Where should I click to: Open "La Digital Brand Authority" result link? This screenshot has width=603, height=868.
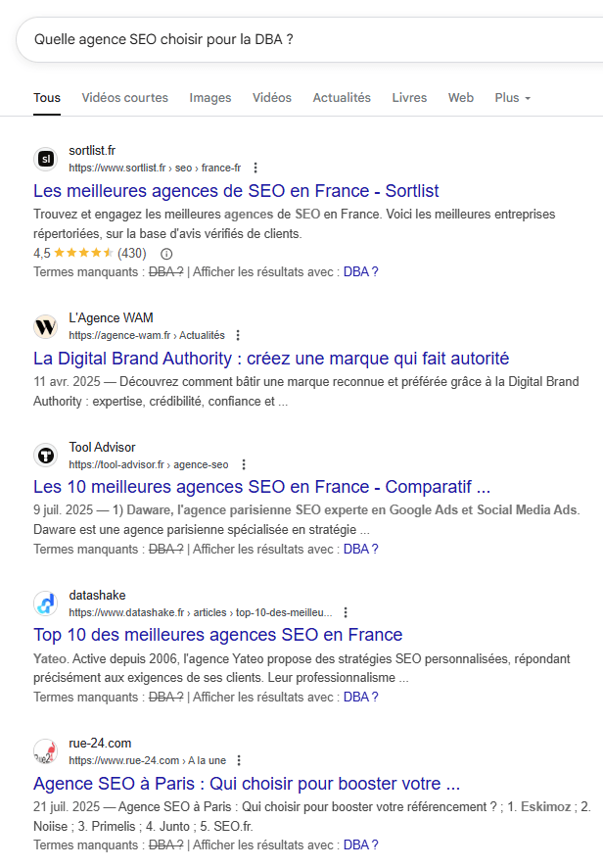(x=271, y=358)
